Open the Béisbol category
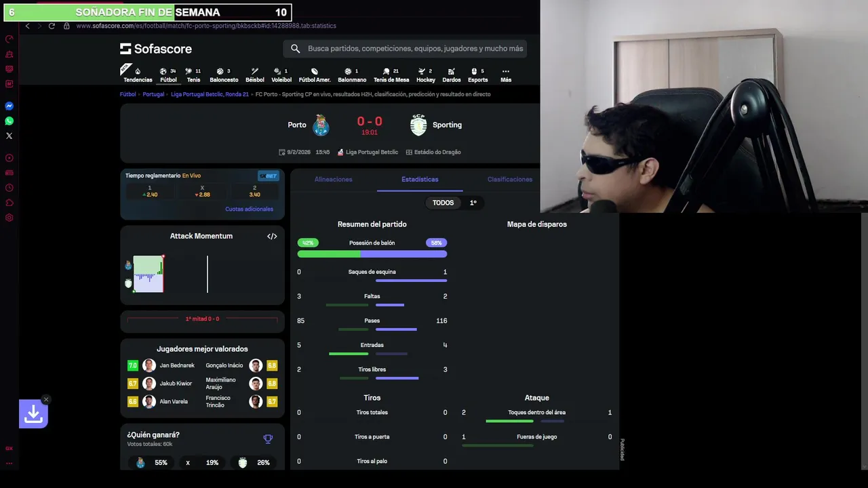 (x=255, y=75)
